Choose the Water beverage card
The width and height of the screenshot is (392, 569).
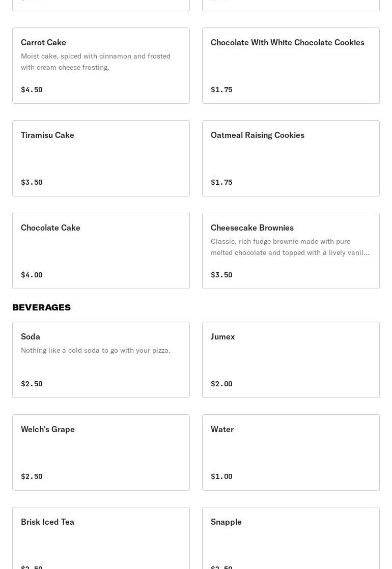[x=291, y=452]
